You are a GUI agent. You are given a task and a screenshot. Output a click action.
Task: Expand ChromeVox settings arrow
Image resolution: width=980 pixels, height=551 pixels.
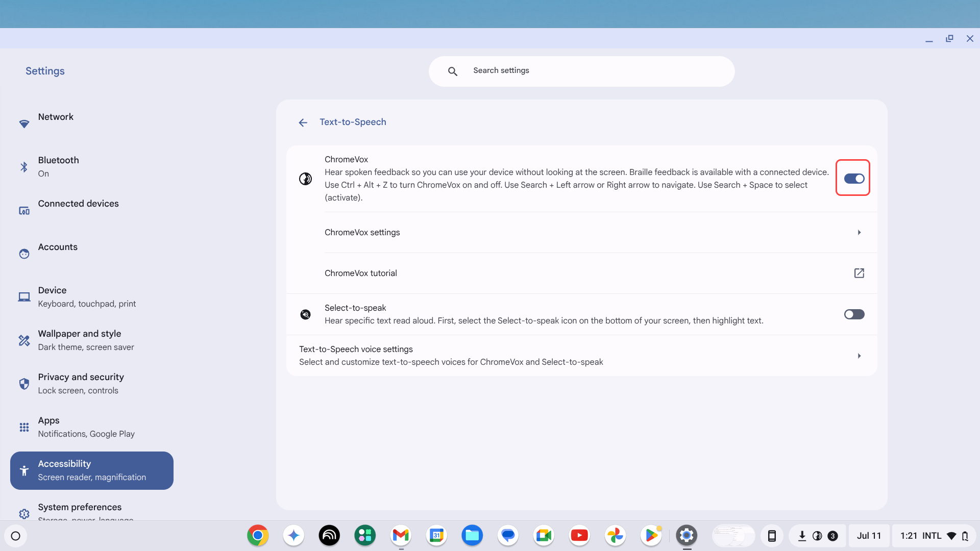point(859,233)
